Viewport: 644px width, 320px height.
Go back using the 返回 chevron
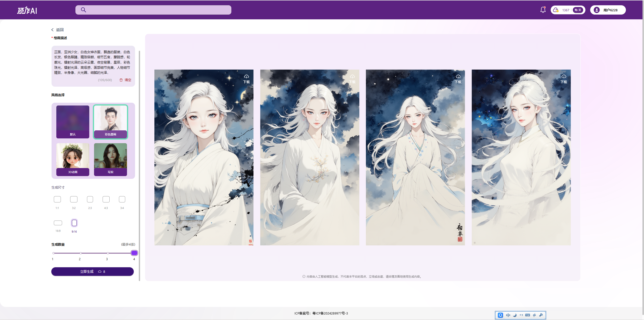tap(53, 30)
